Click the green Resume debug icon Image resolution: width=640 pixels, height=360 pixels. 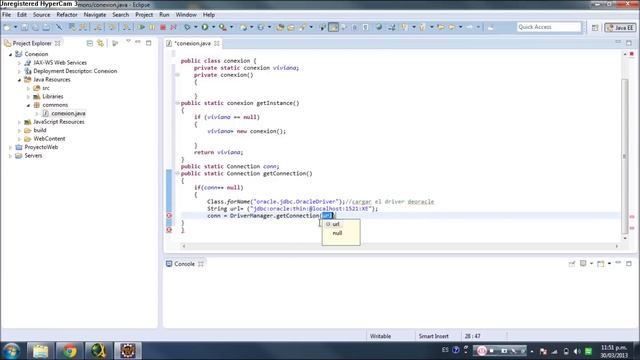(x=141, y=27)
